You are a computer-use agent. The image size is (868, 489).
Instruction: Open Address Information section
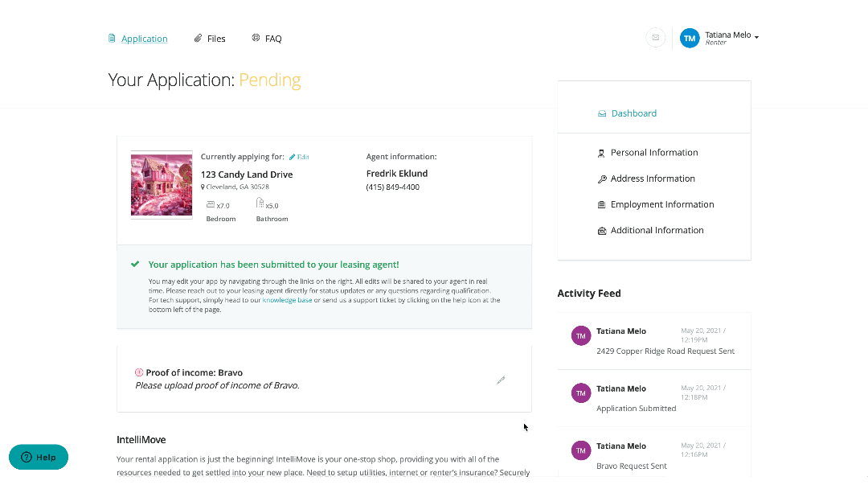click(x=653, y=179)
